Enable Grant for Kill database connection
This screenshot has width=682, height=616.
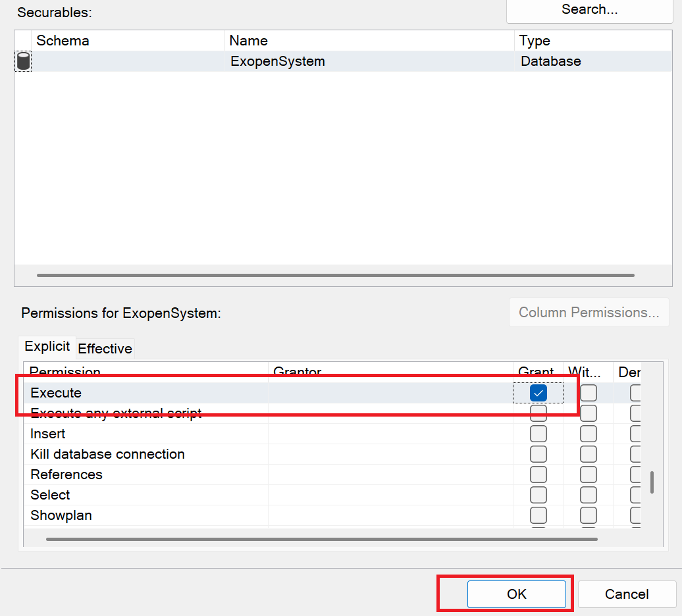pyautogui.click(x=538, y=454)
